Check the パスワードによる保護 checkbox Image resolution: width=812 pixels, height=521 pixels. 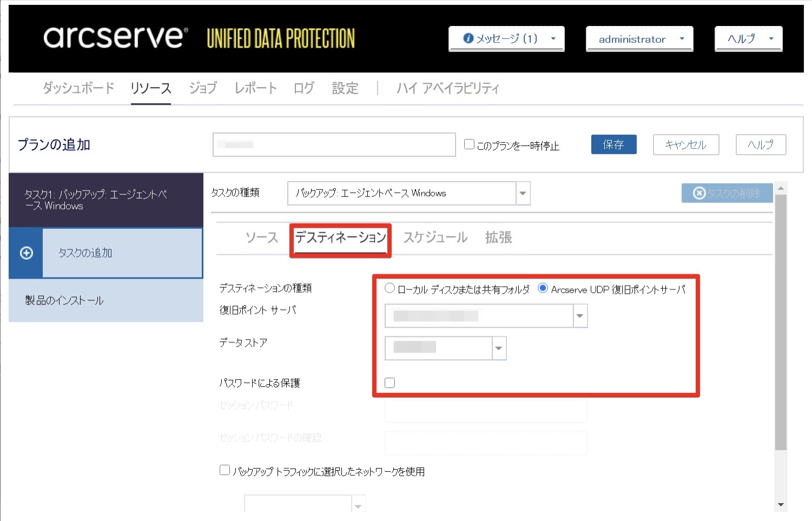[390, 383]
